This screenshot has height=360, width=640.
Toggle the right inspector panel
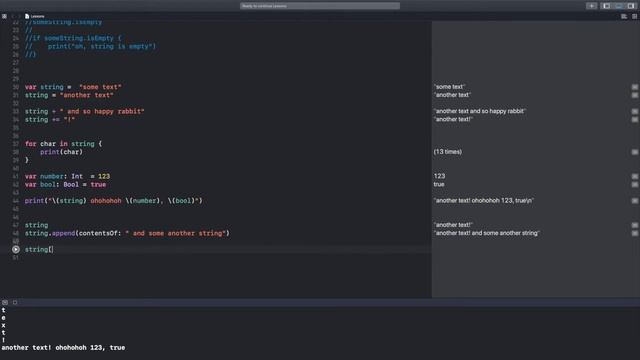tap(631, 6)
